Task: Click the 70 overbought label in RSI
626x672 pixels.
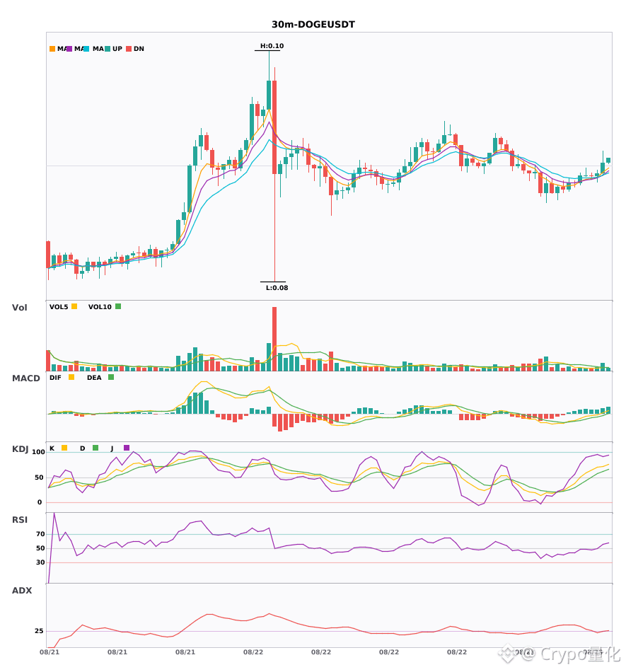Action: [x=40, y=534]
